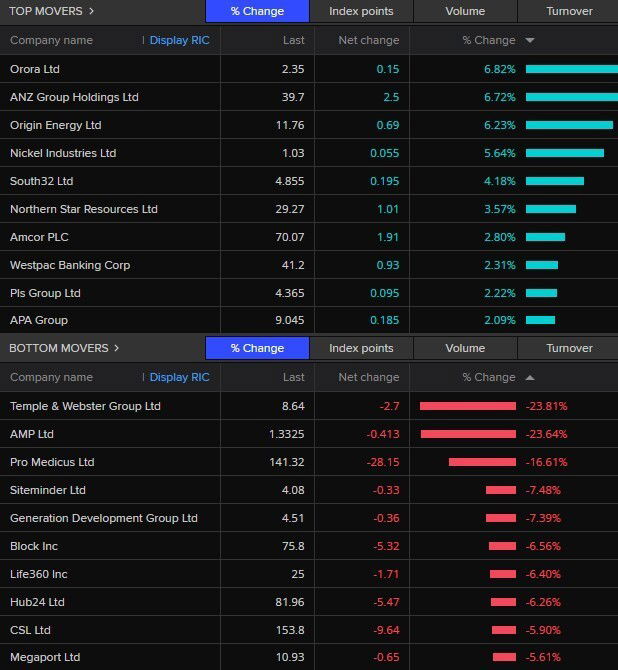The height and width of the screenshot is (670, 618).
Task: Sort bottom movers by Last column header
Action: pyautogui.click(x=293, y=378)
